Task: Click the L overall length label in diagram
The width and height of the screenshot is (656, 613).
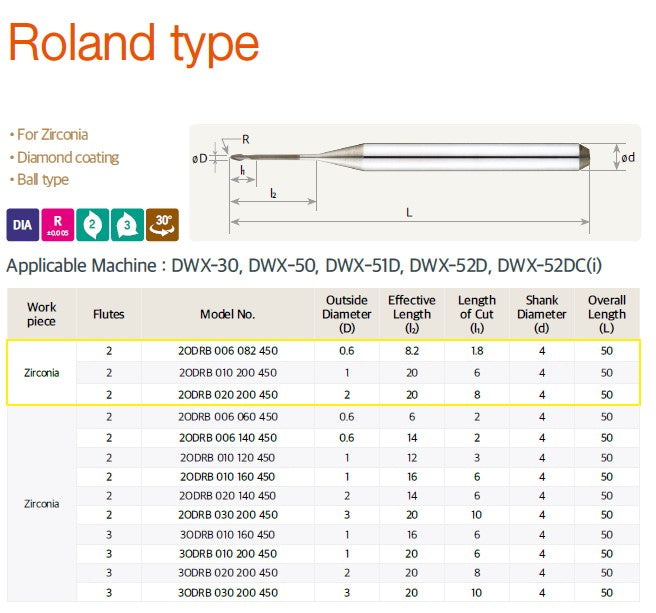Action: point(410,213)
